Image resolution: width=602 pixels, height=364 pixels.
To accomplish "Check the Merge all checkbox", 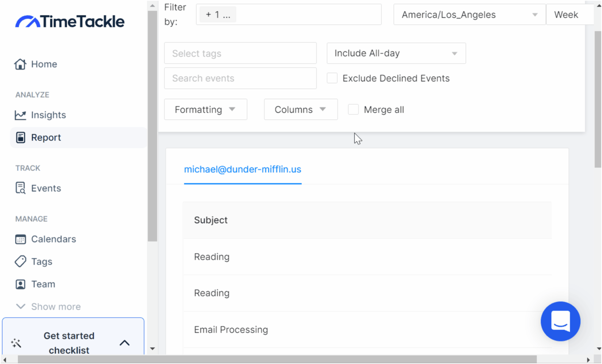I will 353,110.
